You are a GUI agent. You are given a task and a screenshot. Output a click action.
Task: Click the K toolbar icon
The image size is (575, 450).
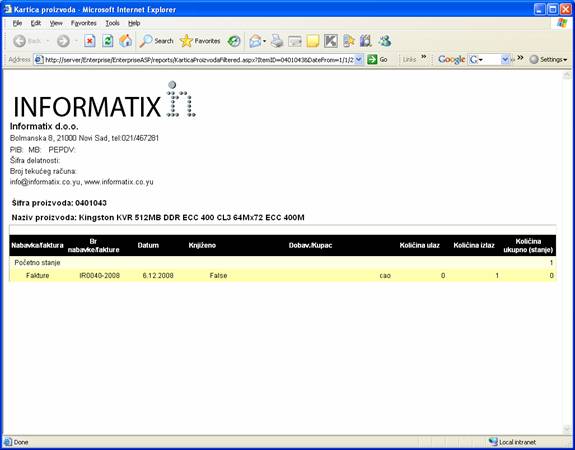point(331,41)
